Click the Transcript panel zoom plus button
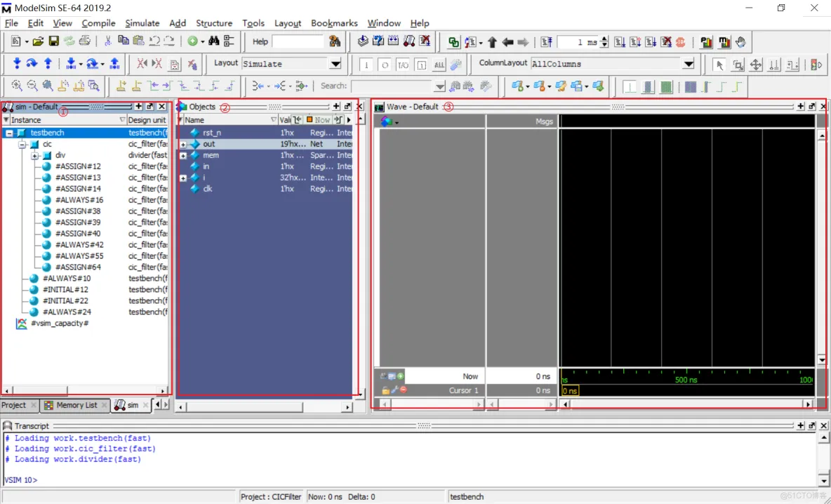Screen dimensions: 831x504 pos(801,425)
